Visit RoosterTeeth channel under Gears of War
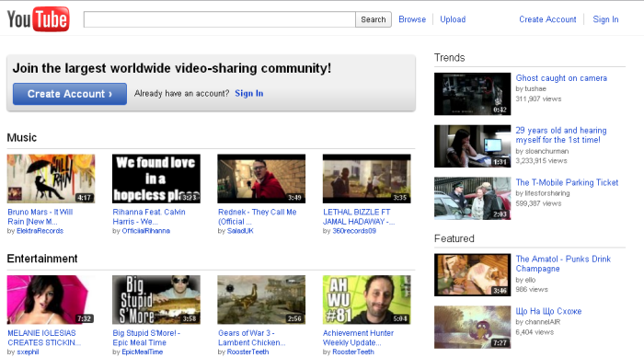Screen dimensions: 644x358 [x=247, y=352]
